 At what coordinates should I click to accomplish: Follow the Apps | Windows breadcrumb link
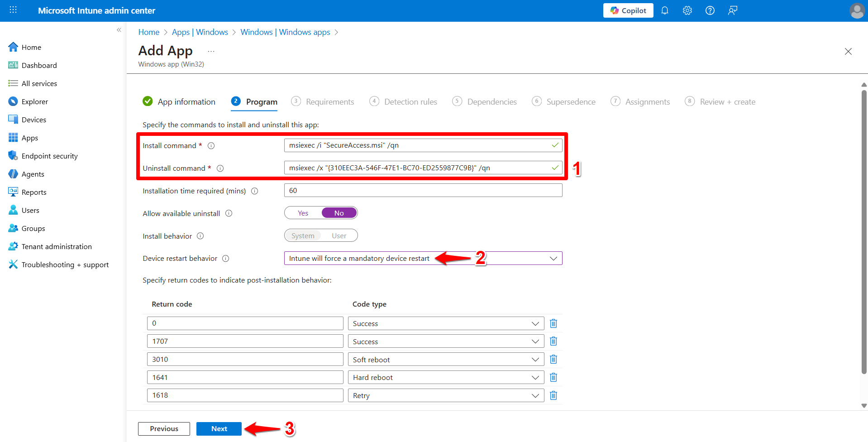click(x=200, y=32)
